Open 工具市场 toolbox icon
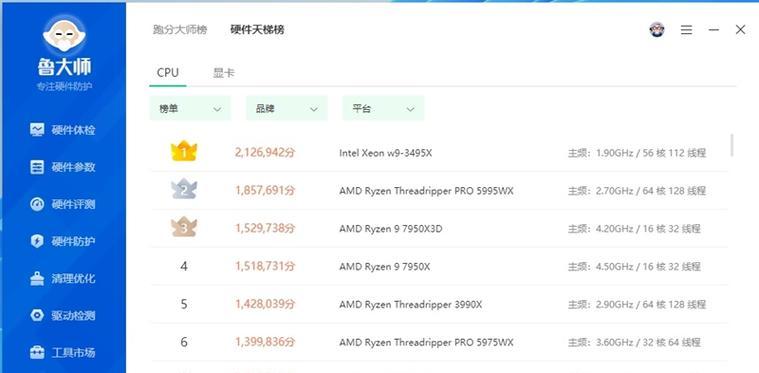 coord(37,353)
